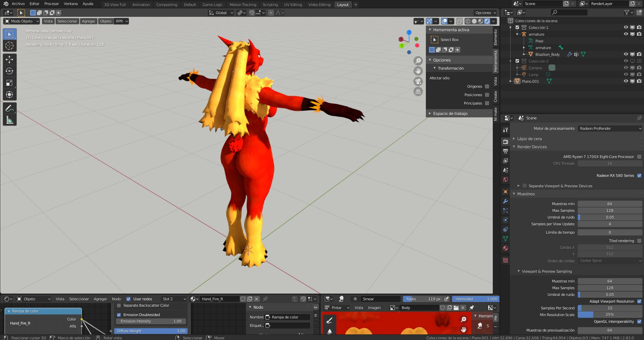Open the Texture properties checker icon
This screenshot has height=340, width=644.
[505, 260]
